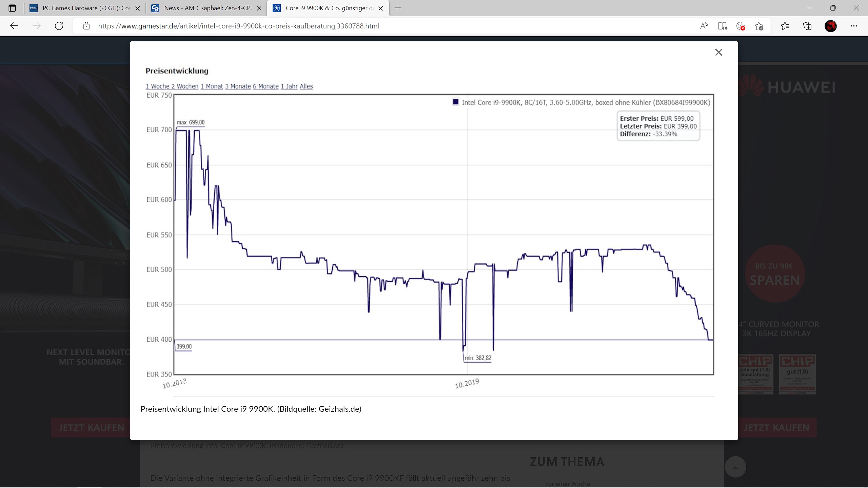Switch to AMD Raphael news tab
Viewport: 868px width, 488px height.
(207, 8)
